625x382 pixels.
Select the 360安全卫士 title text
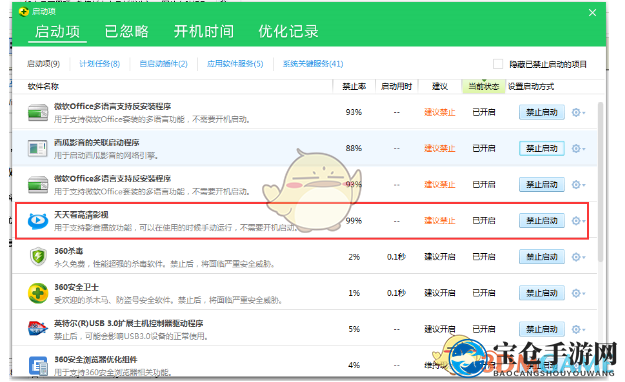pyautogui.click(x=76, y=287)
